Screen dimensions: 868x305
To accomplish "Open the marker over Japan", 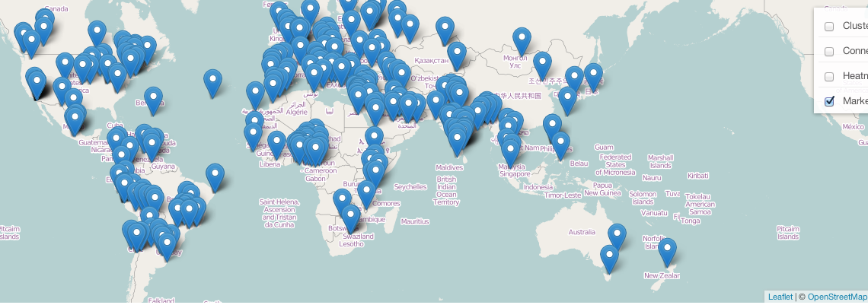I will coord(593,75).
